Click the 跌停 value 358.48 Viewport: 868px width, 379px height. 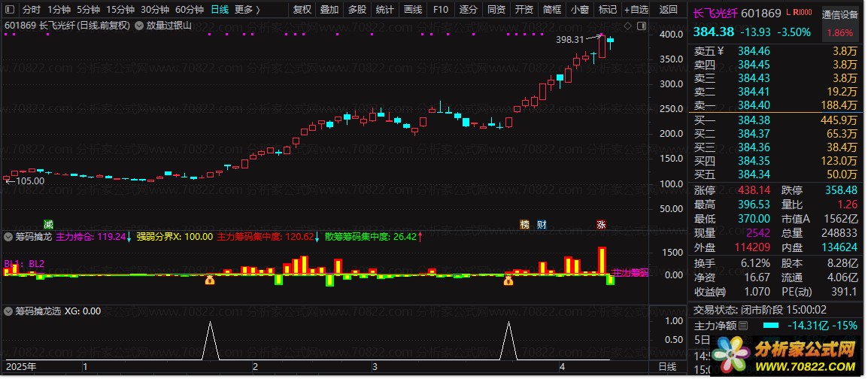(842, 190)
